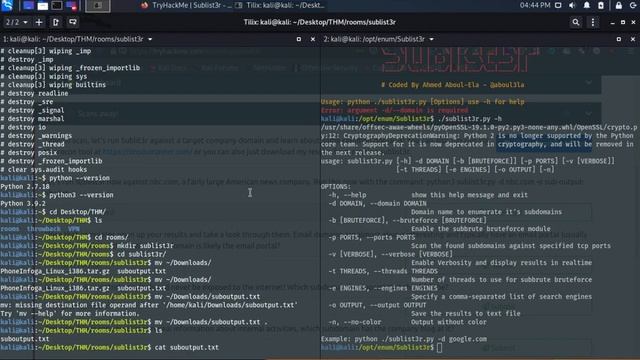Click the panel clock showing 04:44 PM
This screenshot has width=640, height=360.
pos(535,5)
